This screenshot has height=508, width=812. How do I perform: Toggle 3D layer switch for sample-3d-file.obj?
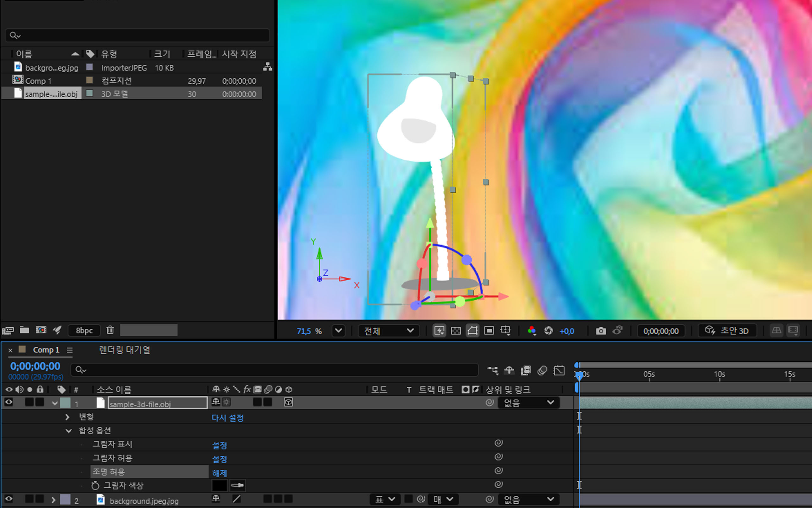coord(288,402)
